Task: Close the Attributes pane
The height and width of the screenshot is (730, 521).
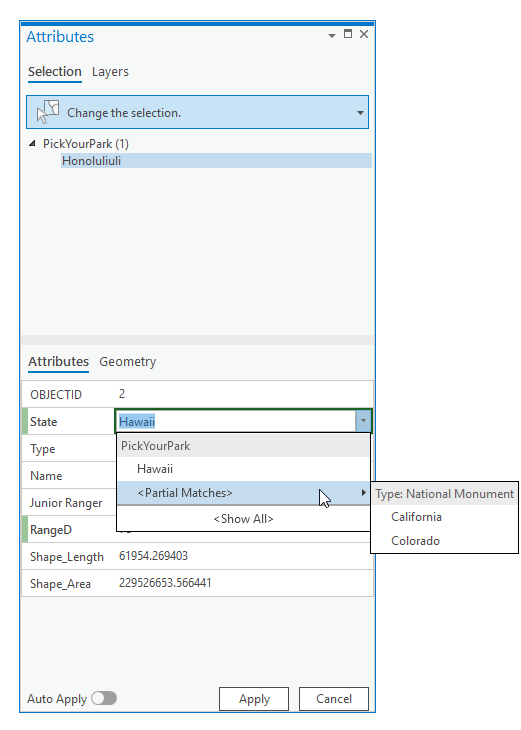Action: [x=364, y=34]
